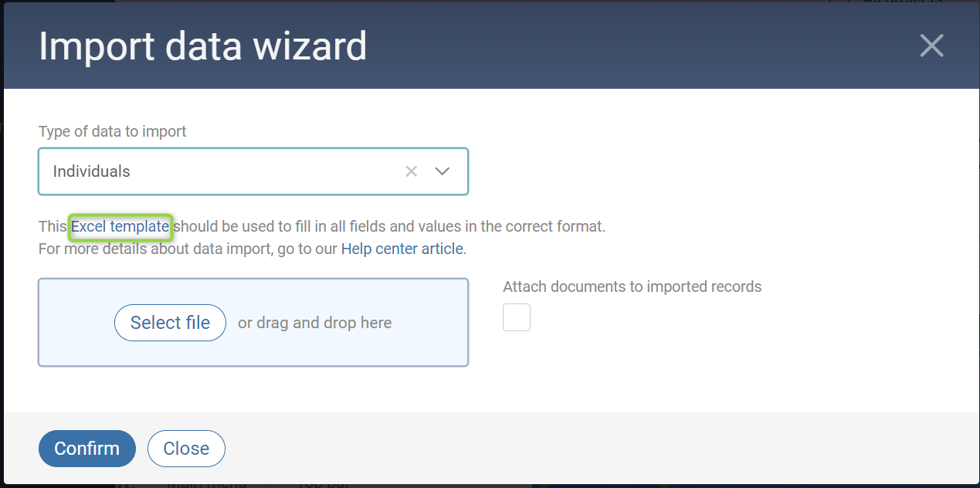Click the 'Type of data to import' label
The height and width of the screenshot is (488, 980).
click(x=113, y=131)
